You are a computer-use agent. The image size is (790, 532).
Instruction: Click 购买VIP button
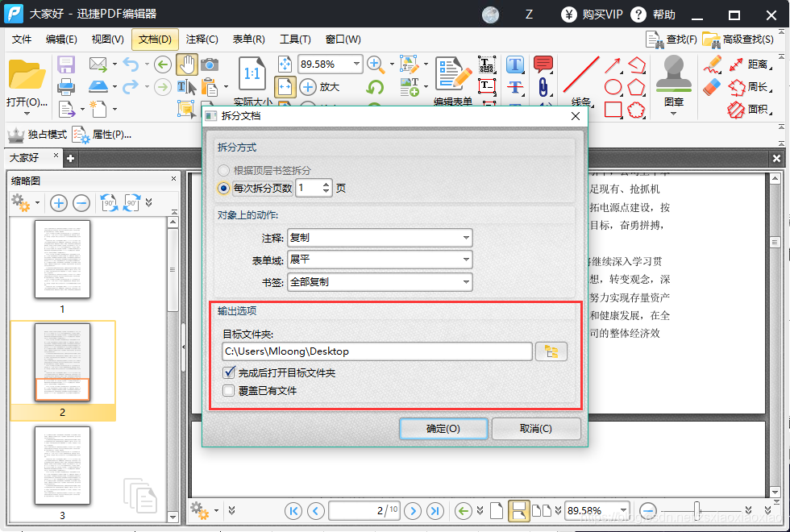click(x=592, y=15)
